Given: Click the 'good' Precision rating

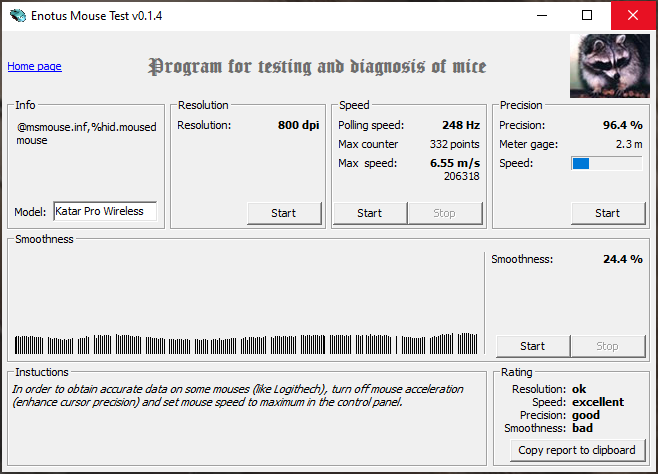Looking at the screenshot, I should [586, 415].
